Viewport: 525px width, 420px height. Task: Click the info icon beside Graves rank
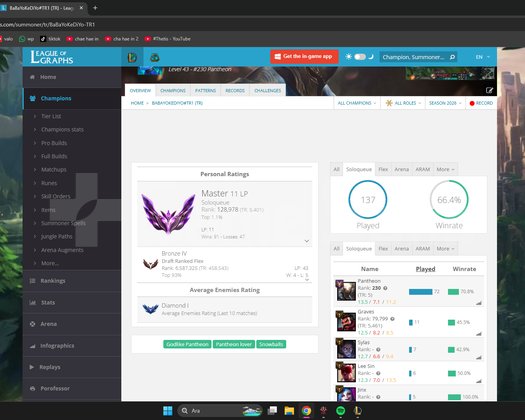coord(392,319)
